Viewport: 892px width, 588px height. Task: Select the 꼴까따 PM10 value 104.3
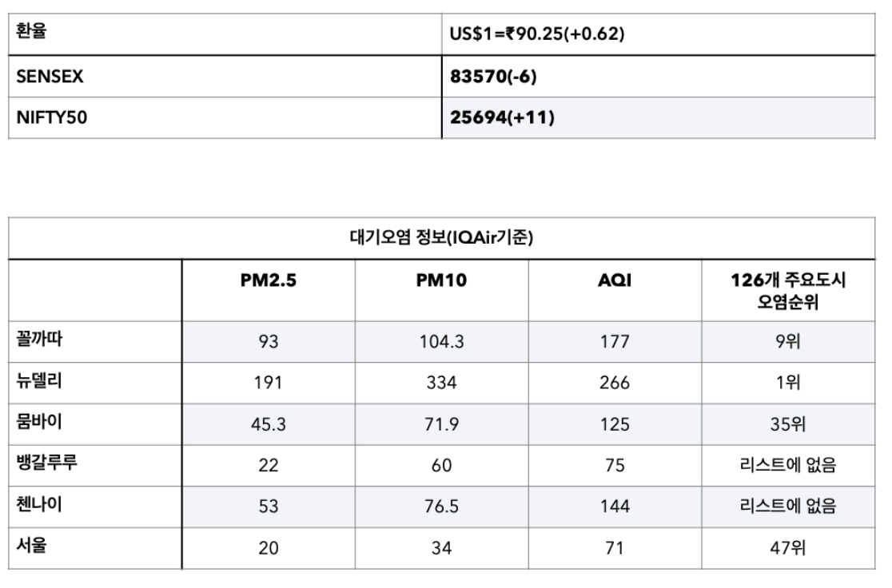click(x=441, y=342)
